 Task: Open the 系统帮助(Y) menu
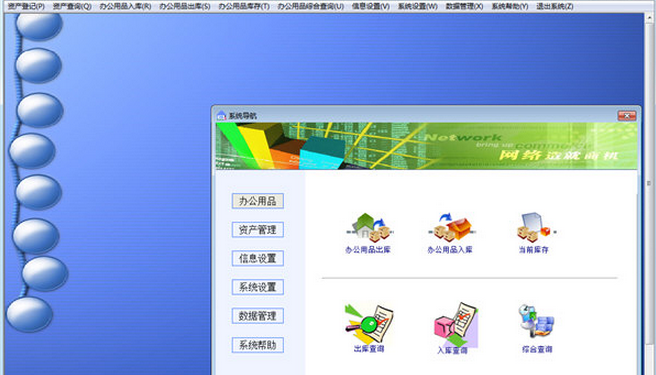coord(510,6)
